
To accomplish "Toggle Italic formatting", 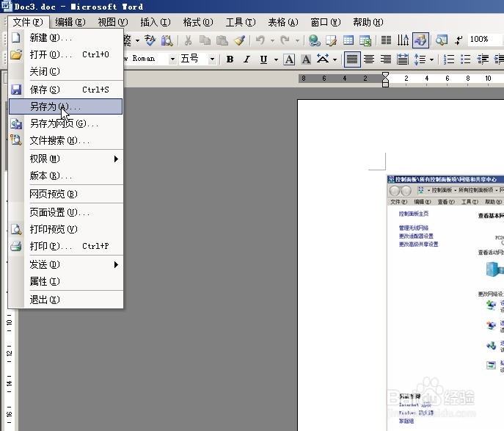I will coord(246,59).
